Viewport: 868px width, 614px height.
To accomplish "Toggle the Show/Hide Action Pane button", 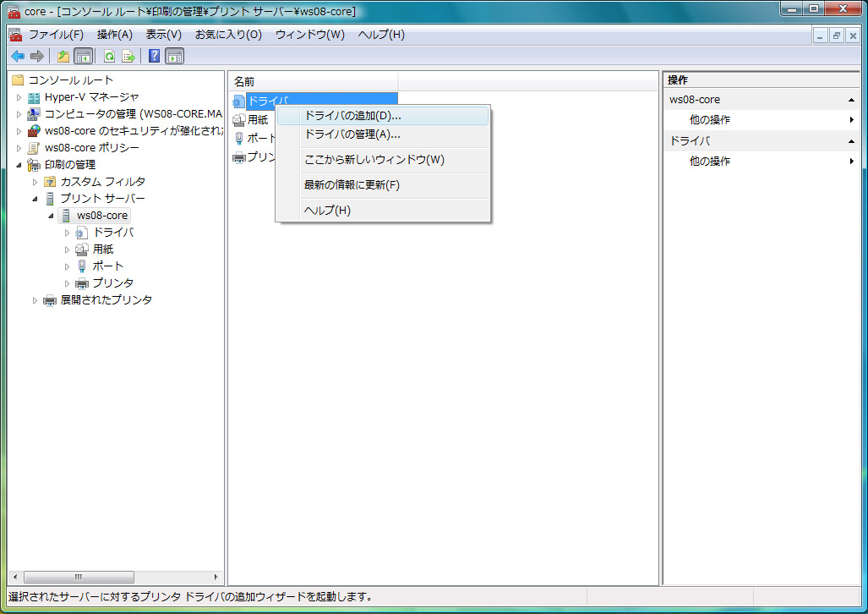I will [x=174, y=57].
